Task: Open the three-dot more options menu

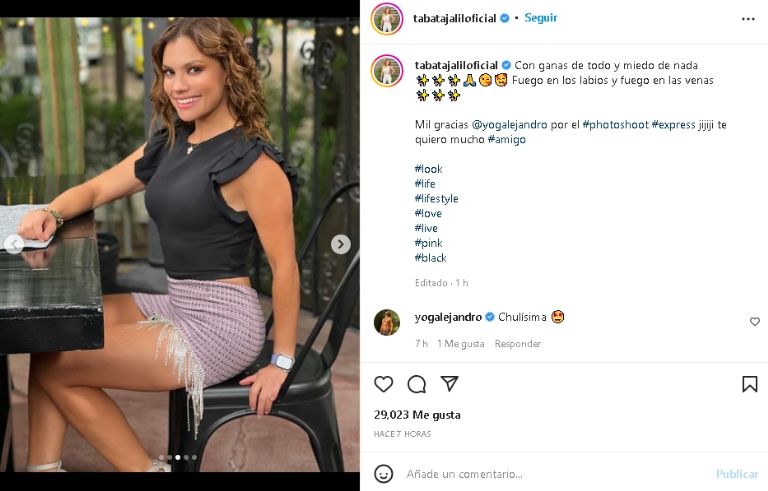Action: [748, 18]
